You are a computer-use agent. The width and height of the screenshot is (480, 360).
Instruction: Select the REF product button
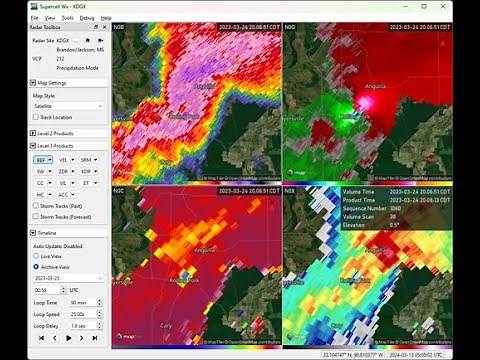pyautogui.click(x=40, y=160)
